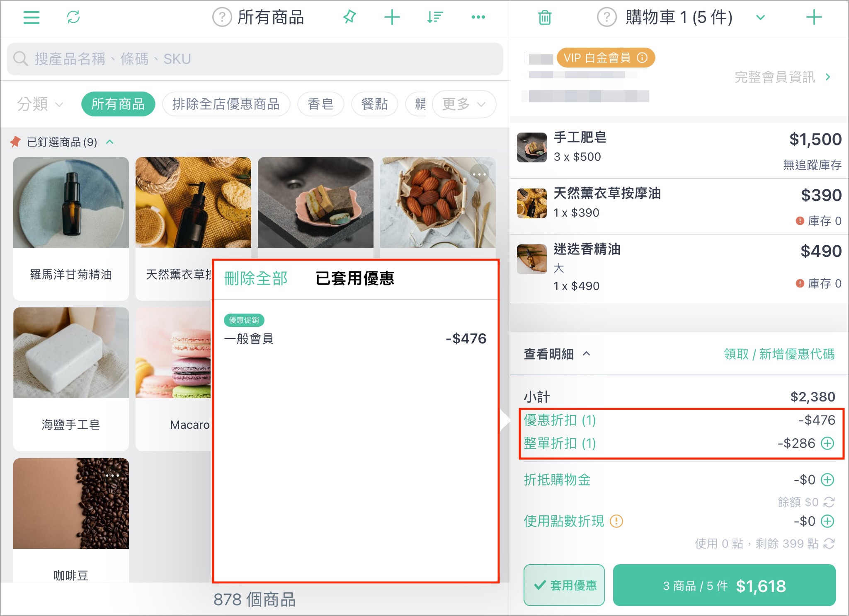
Task: Refresh remaining points balance icon
Action: click(x=829, y=544)
